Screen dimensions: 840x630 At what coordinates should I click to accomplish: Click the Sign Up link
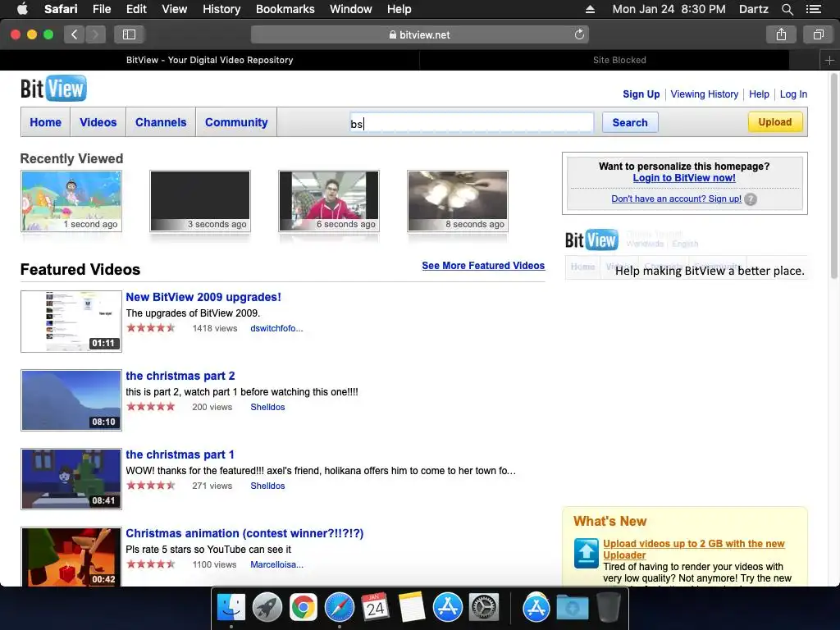641,94
